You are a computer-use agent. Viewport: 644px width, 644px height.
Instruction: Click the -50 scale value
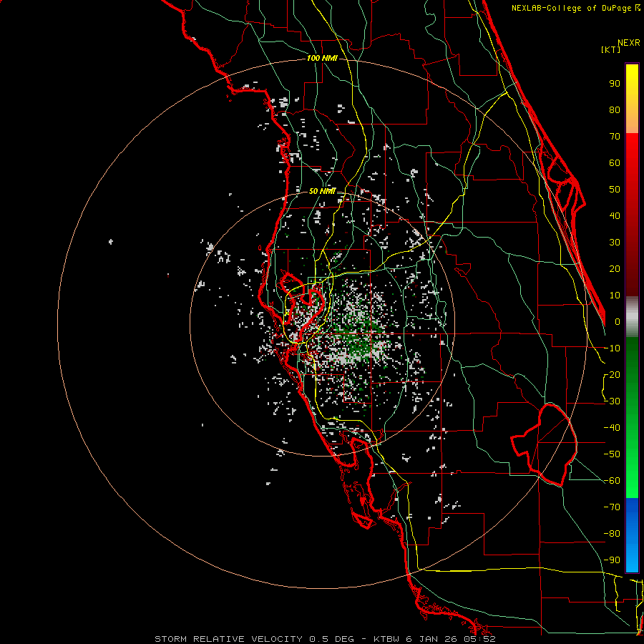point(612,454)
